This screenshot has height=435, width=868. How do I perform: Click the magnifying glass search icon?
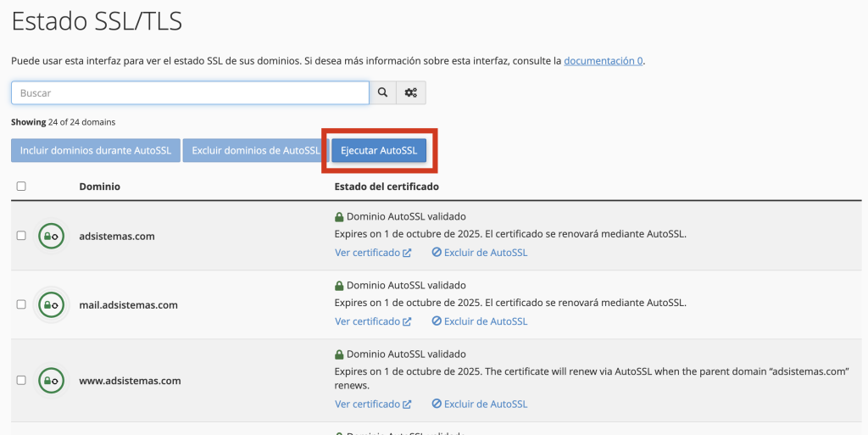(x=383, y=92)
